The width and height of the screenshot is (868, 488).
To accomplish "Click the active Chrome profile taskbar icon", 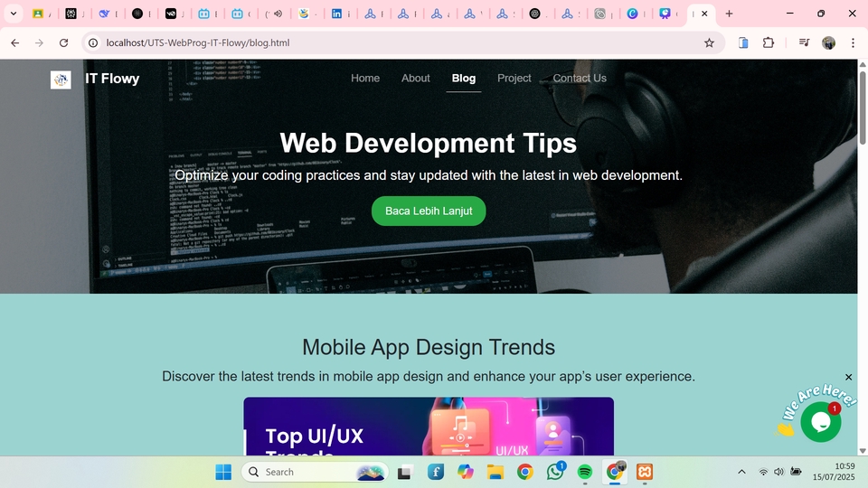I will (615, 472).
